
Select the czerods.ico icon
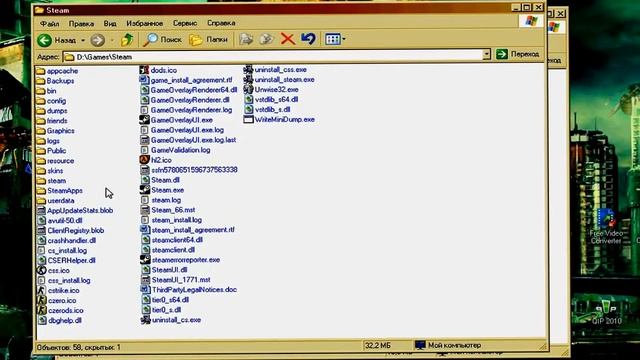42,310
